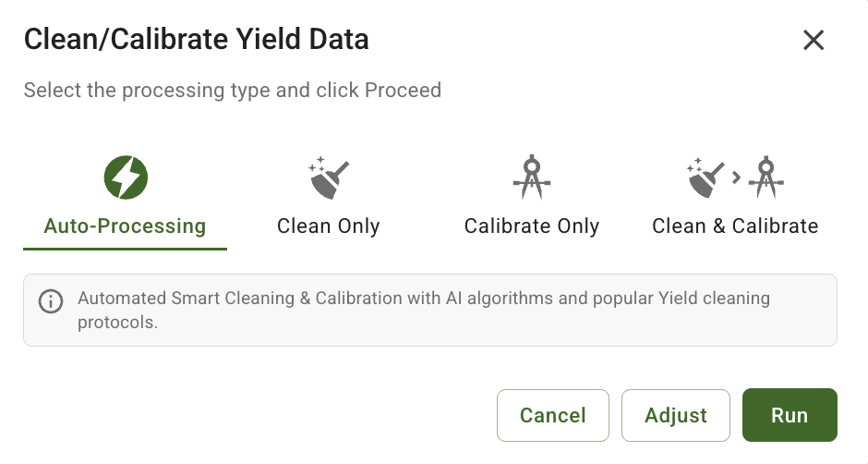
Task: Select the Auto-Processing lightning bolt icon
Action: click(126, 177)
